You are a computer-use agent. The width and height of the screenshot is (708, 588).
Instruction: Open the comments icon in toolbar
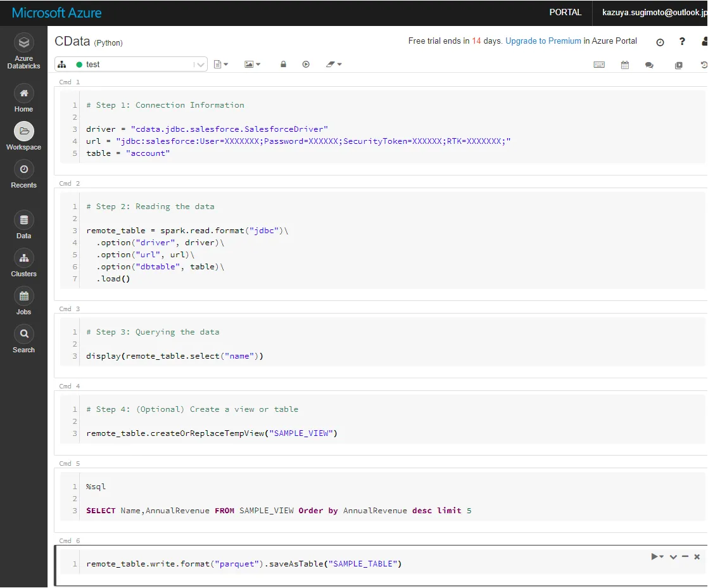pos(648,64)
